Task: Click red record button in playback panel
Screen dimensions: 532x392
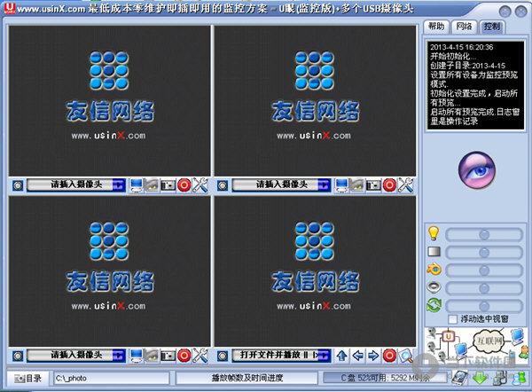Action: pyautogui.click(x=389, y=356)
